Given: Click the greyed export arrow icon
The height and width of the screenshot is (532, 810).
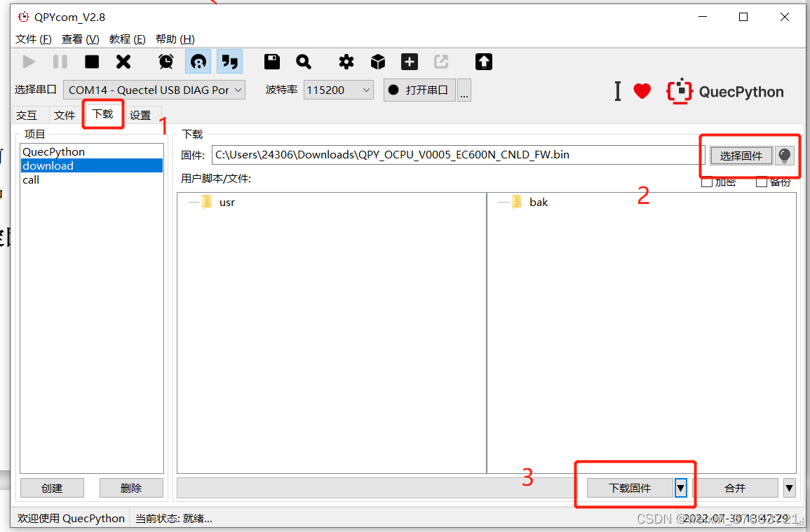Looking at the screenshot, I should point(441,62).
